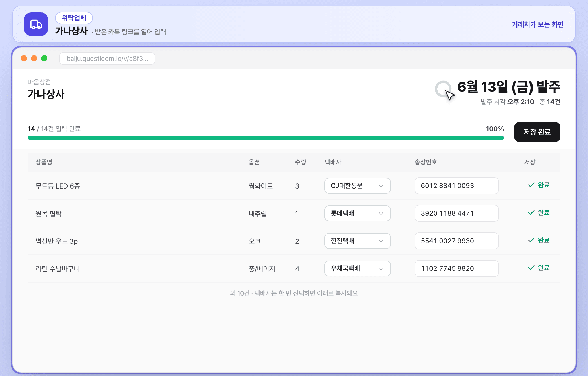Image resolution: width=588 pixels, height=376 pixels.
Task: Click the 웜화이트 option cell
Action: (x=260, y=186)
